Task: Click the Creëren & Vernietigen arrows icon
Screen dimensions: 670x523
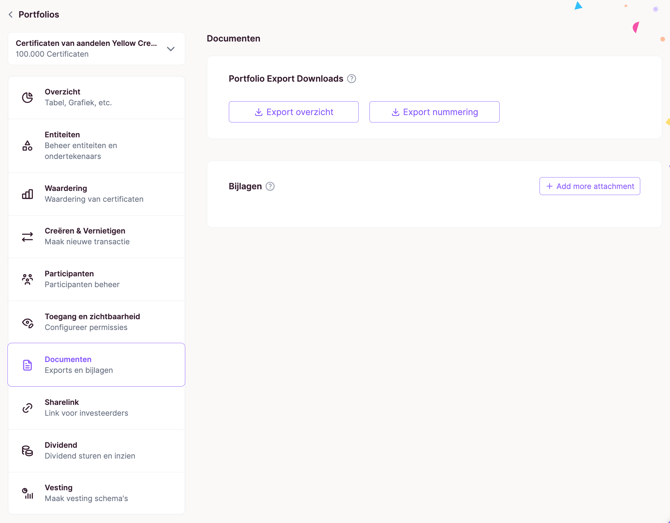Action: pyautogui.click(x=27, y=237)
